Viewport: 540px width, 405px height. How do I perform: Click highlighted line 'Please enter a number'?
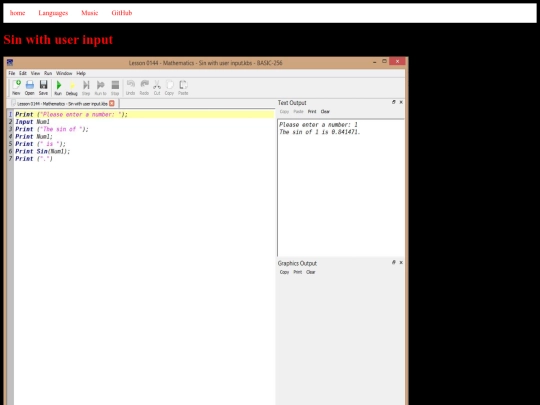tap(144, 114)
